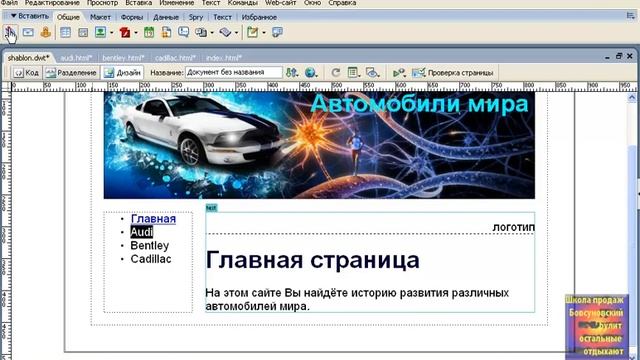This screenshot has width=640, height=360.
Task: Open the Images dropdown arrow
Action: [x=111, y=33]
